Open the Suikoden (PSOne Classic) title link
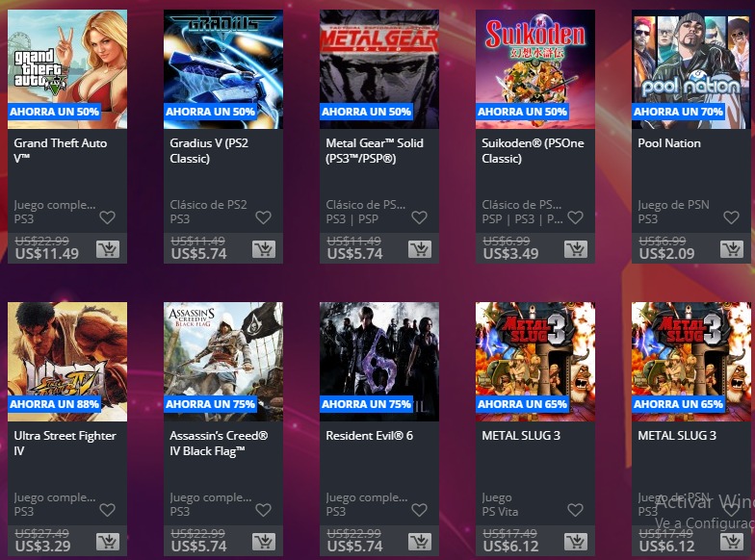Image resolution: width=755 pixels, height=560 pixels. [533, 150]
